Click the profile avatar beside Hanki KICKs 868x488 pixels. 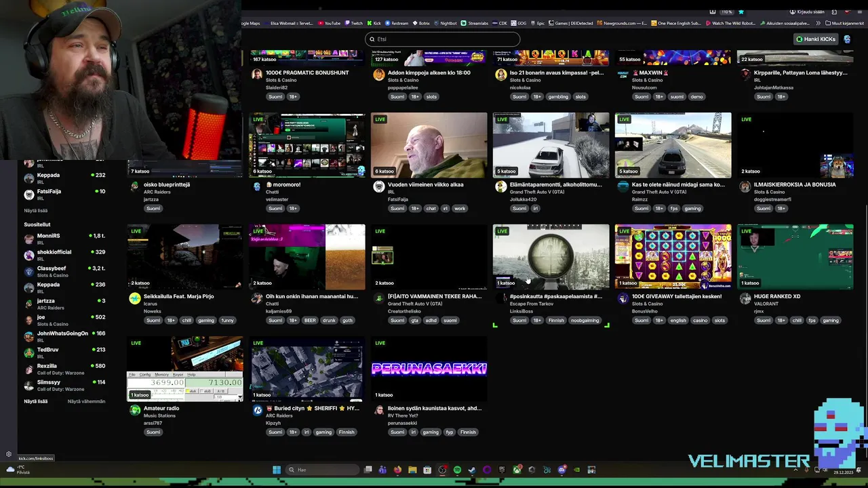coord(847,39)
